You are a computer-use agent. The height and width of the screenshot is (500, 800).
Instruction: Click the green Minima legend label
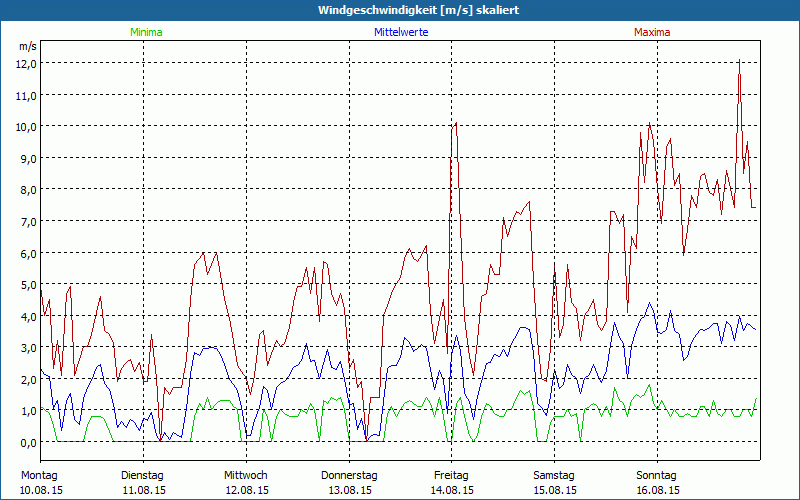pos(146,32)
